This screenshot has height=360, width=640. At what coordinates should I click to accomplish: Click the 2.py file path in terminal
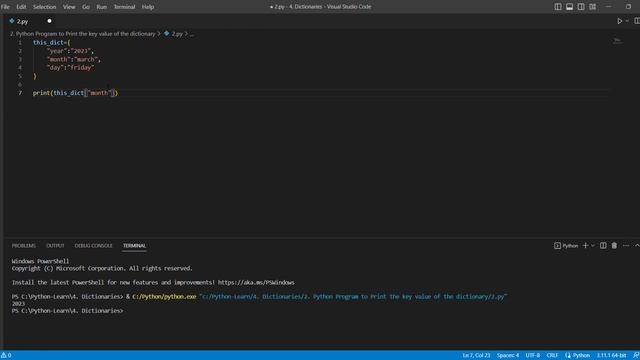(353, 297)
